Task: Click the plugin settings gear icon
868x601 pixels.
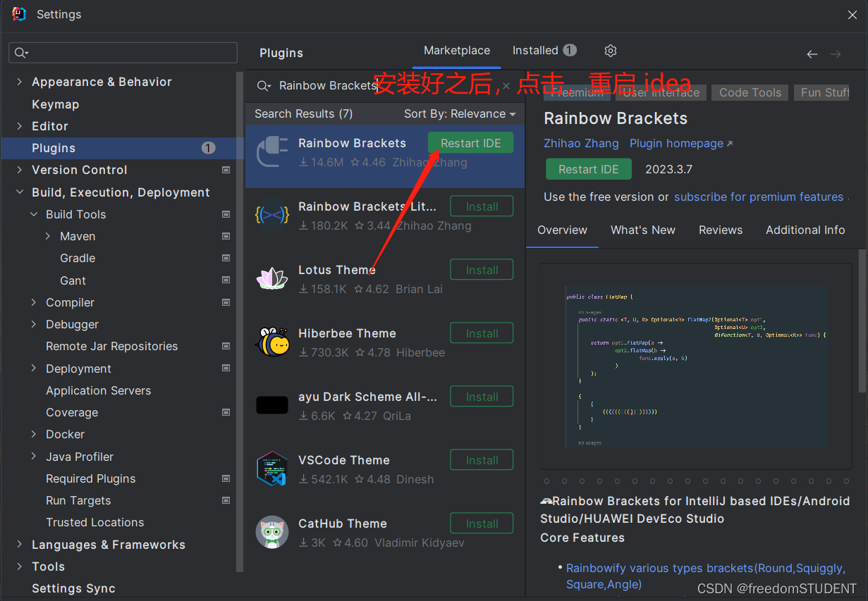Action: (611, 51)
